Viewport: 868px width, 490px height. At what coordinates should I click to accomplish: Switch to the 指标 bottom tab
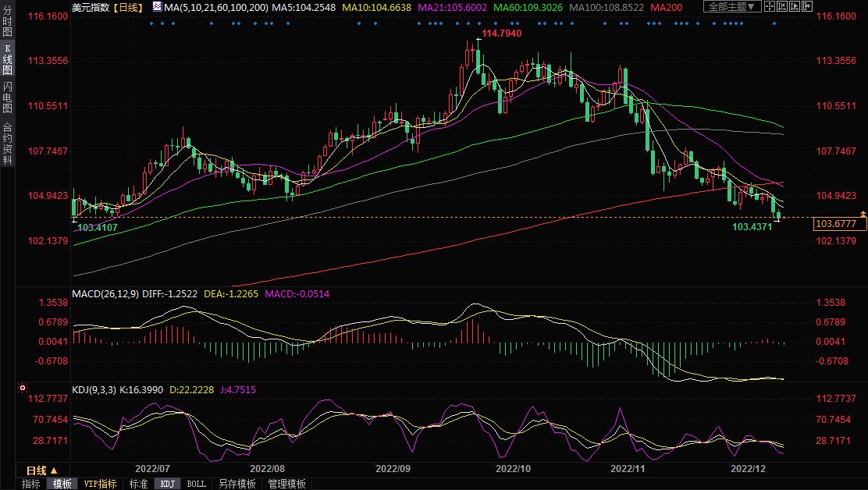point(31,484)
